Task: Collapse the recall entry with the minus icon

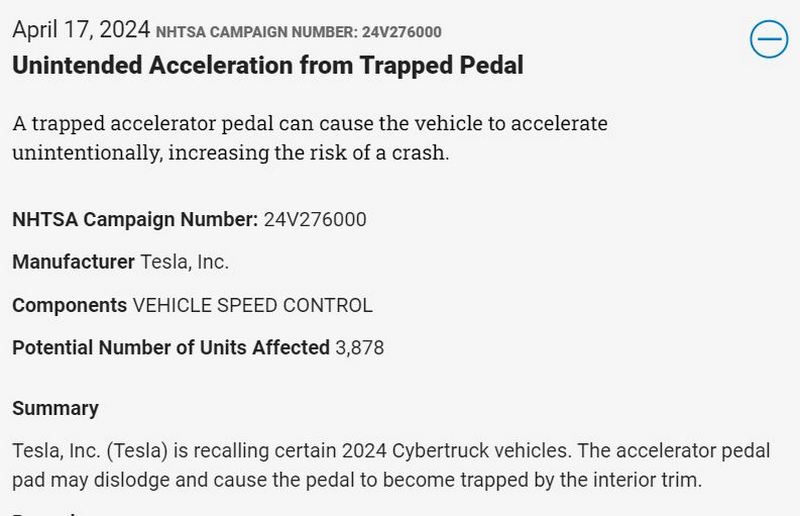Action: [x=769, y=39]
